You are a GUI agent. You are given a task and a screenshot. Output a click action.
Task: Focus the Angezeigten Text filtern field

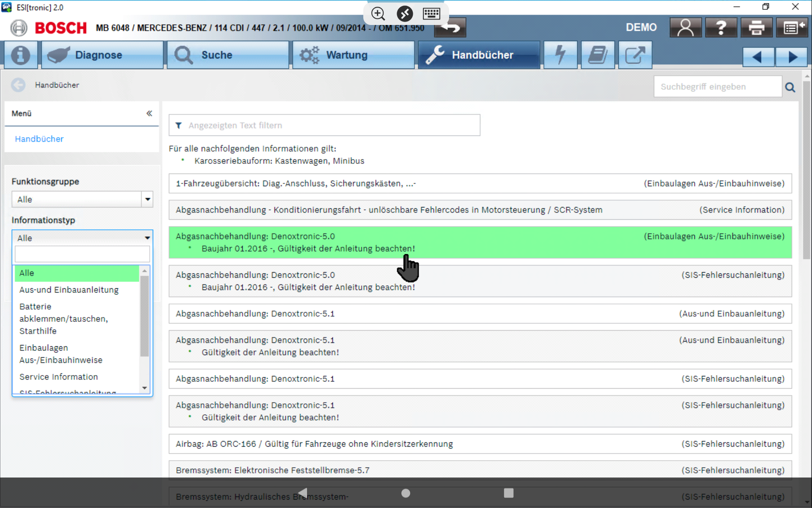click(324, 125)
